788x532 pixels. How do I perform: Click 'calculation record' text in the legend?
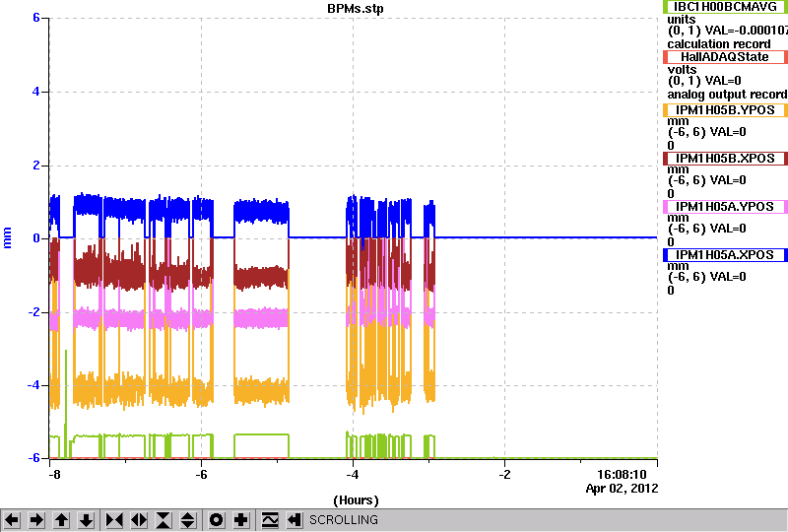719,44
